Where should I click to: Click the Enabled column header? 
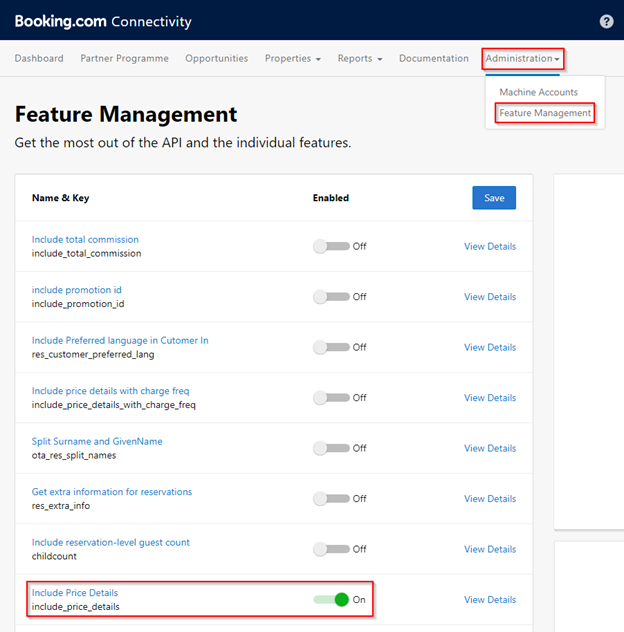(331, 198)
